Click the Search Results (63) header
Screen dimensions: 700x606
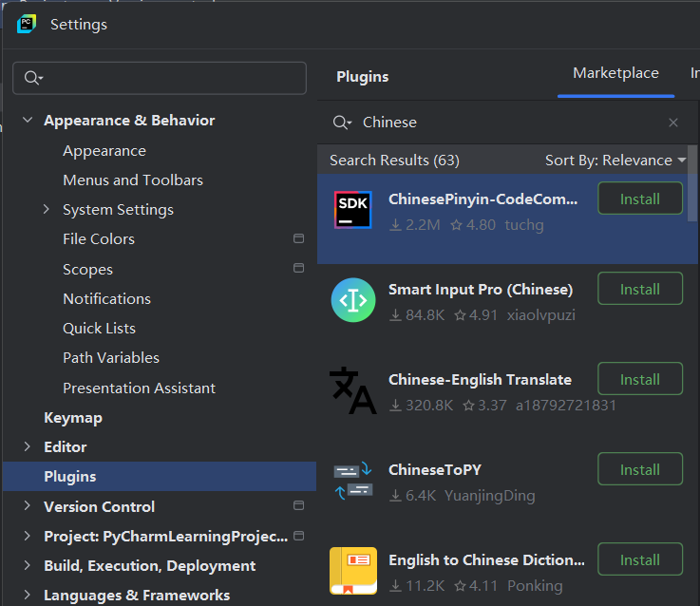[x=395, y=160]
